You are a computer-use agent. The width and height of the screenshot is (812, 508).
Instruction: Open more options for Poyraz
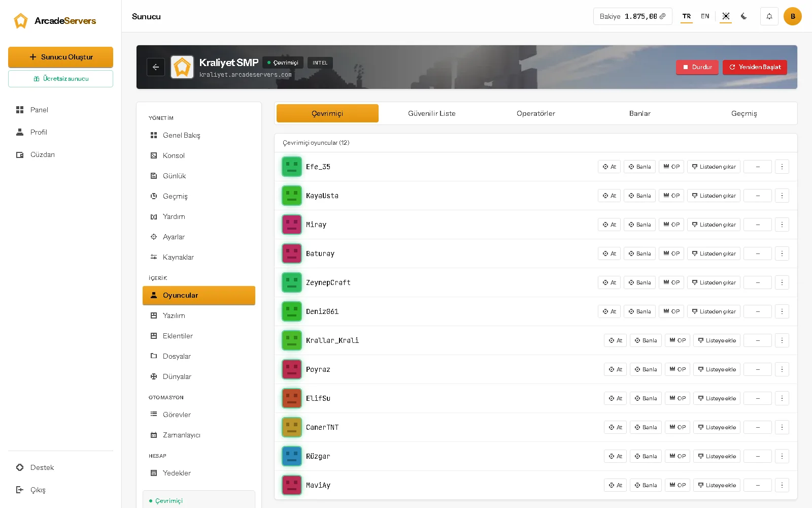[x=782, y=369]
